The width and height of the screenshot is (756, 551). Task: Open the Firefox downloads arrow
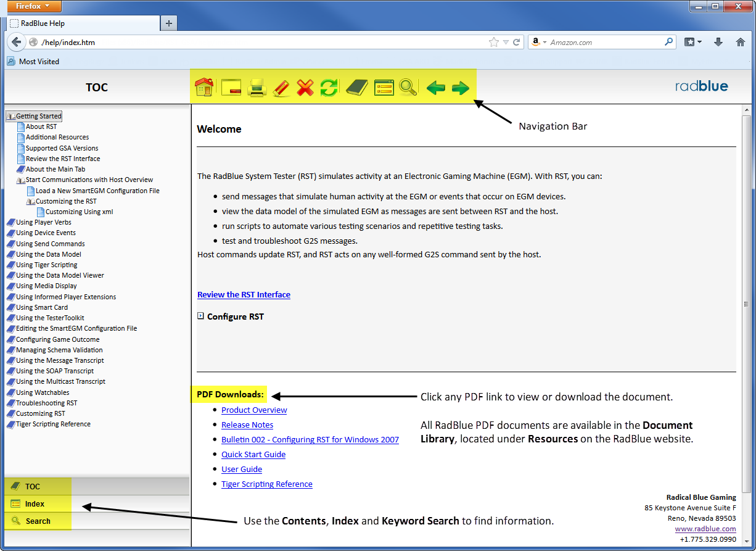(x=718, y=42)
